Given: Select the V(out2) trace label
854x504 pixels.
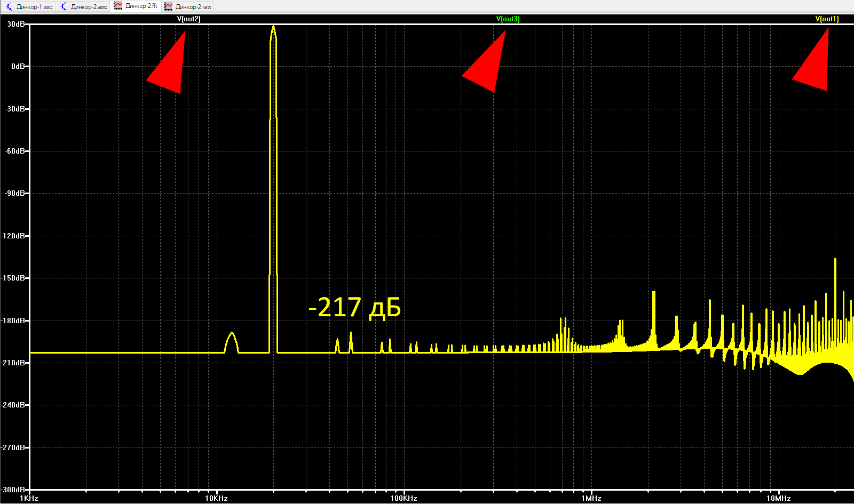Looking at the screenshot, I should (189, 19).
